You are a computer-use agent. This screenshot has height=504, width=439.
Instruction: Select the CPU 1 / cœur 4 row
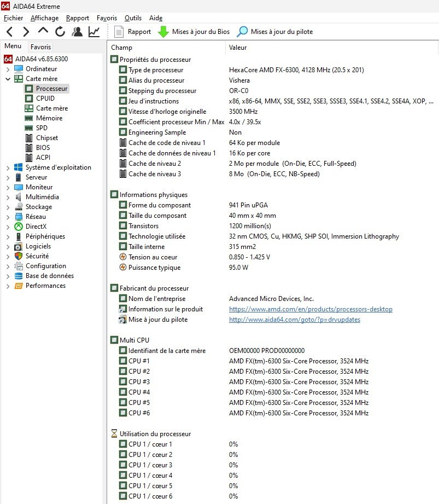click(273, 476)
